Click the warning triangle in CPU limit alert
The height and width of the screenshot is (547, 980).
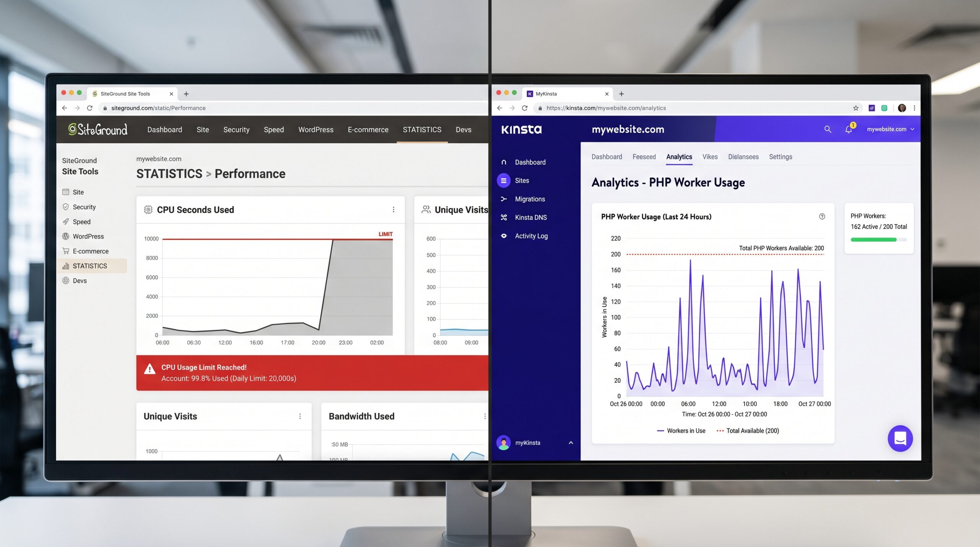point(150,369)
